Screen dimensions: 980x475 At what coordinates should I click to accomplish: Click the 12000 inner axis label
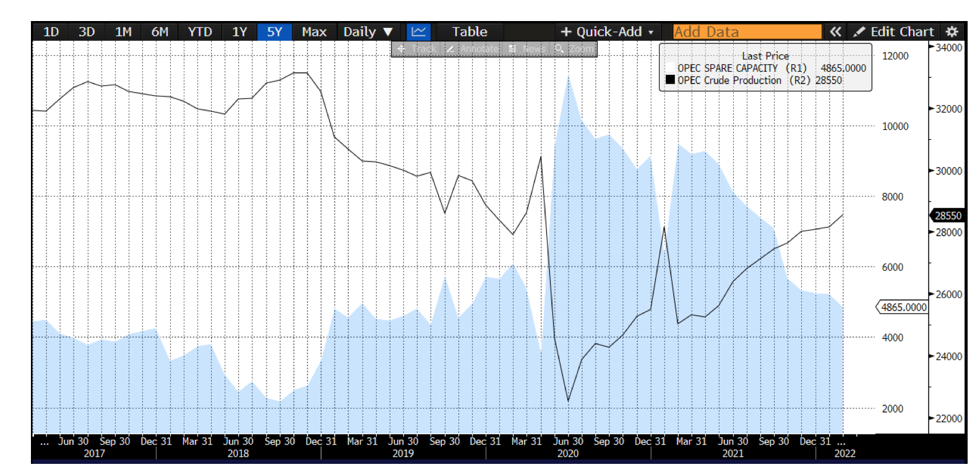point(895,56)
